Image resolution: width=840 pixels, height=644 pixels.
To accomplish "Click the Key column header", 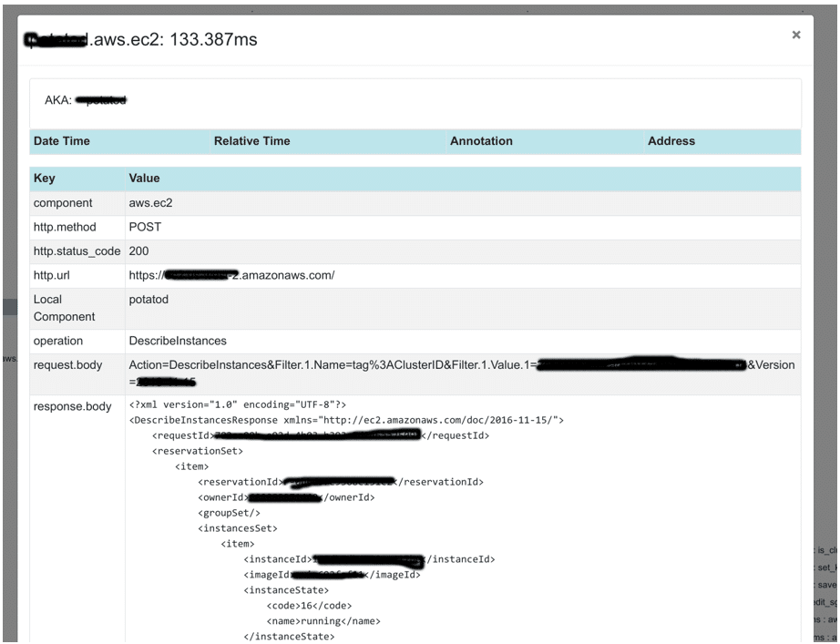I will [x=45, y=179].
